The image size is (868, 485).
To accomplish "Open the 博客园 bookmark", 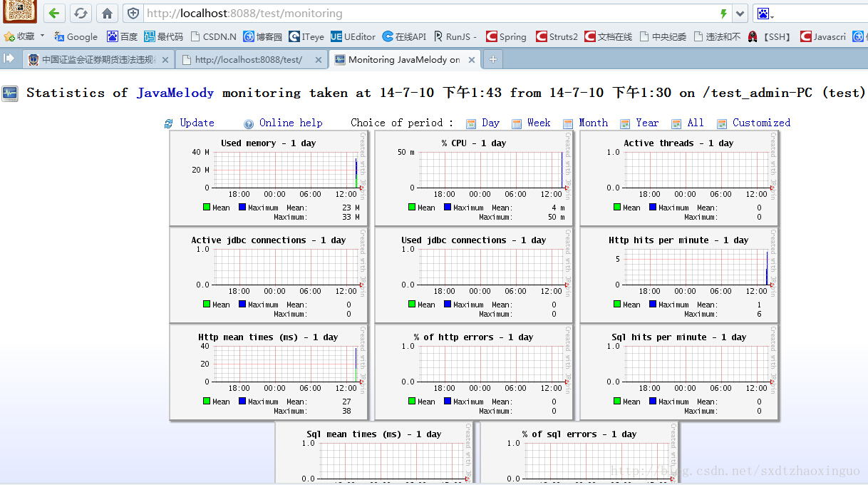I will tap(263, 36).
